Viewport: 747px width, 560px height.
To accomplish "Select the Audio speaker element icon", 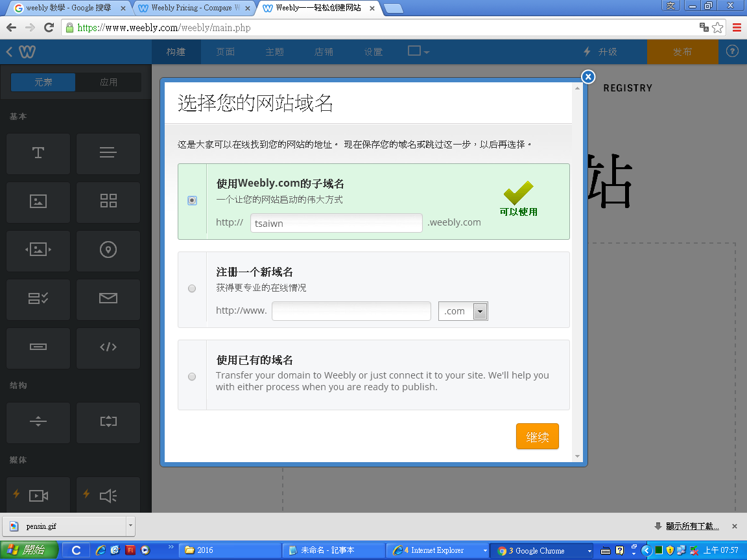I will (x=108, y=495).
